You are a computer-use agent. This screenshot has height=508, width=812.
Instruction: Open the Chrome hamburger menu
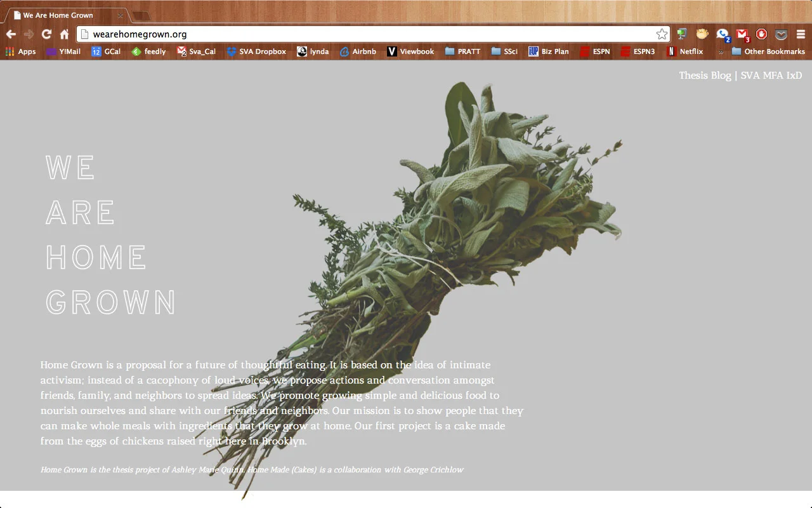coord(801,34)
